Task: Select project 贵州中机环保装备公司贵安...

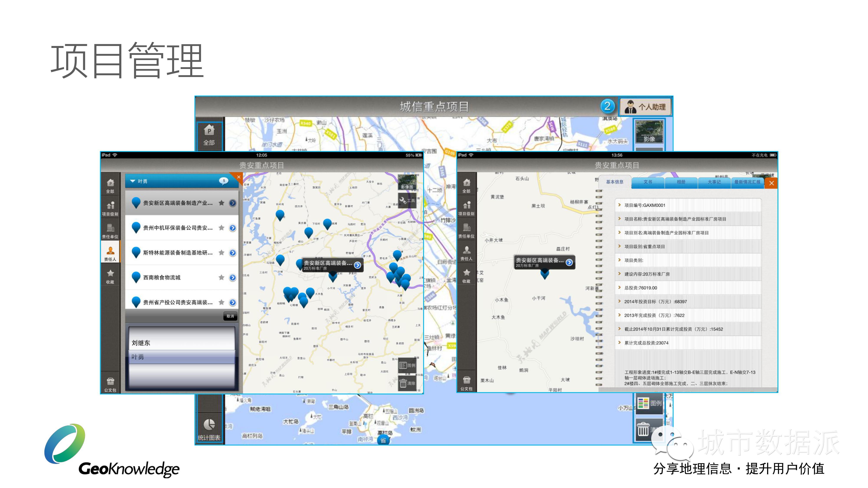Action: click(182, 228)
